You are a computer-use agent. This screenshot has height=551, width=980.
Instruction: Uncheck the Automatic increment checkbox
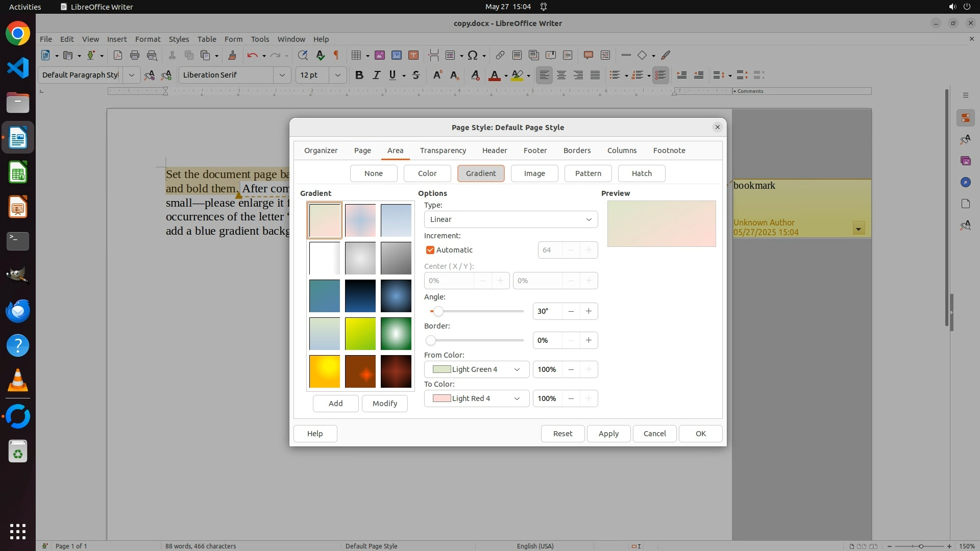click(x=430, y=250)
